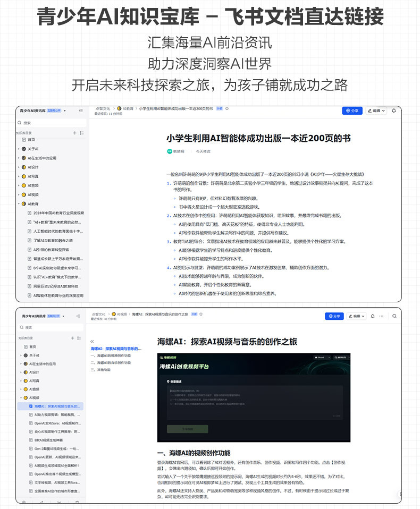Expand AI写真 node in the 小学生 window sidebar
420x509 pixels.
pos(19,176)
